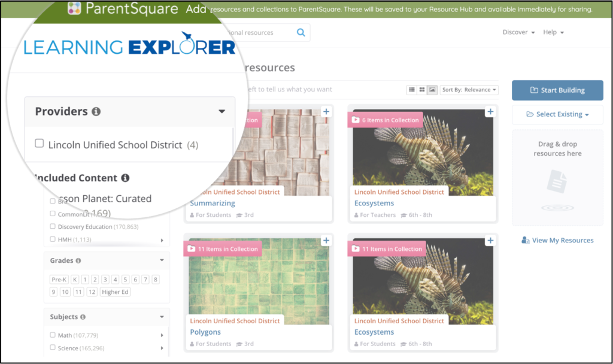Add the 6-item Ecosystems collection with its plus icon

click(490, 112)
